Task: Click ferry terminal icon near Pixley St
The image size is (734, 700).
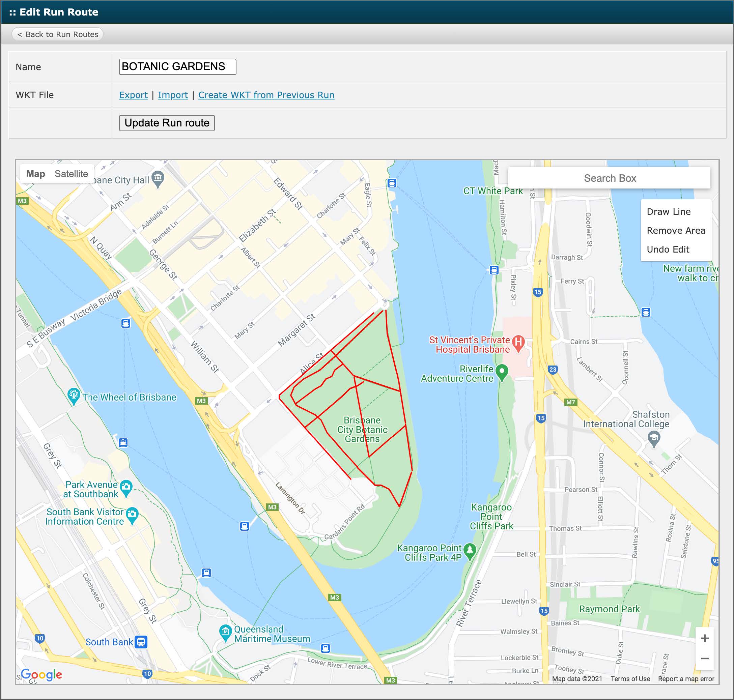Action: pyautogui.click(x=494, y=270)
